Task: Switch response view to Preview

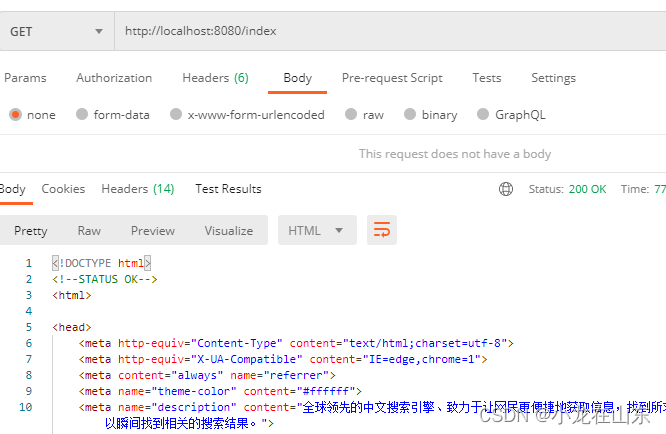Action: point(153,230)
